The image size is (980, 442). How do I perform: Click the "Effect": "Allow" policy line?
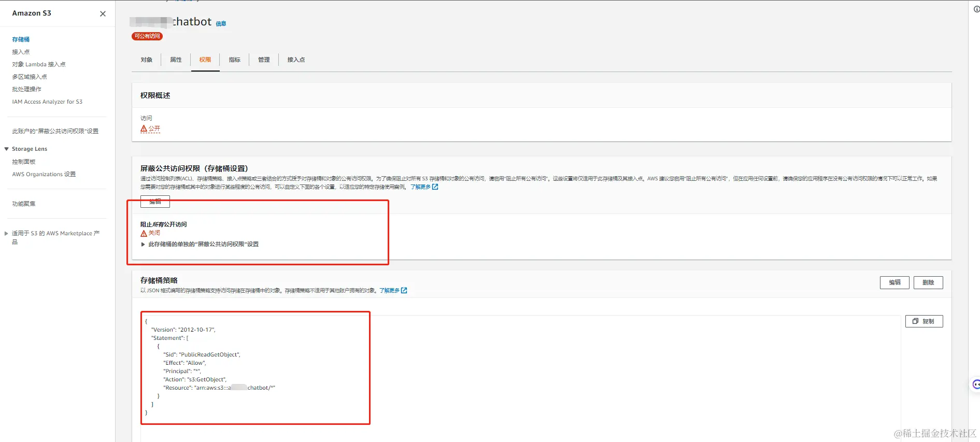[184, 363]
